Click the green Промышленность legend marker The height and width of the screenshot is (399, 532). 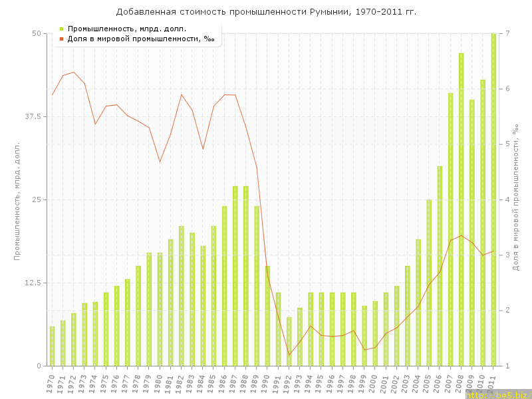(x=61, y=29)
